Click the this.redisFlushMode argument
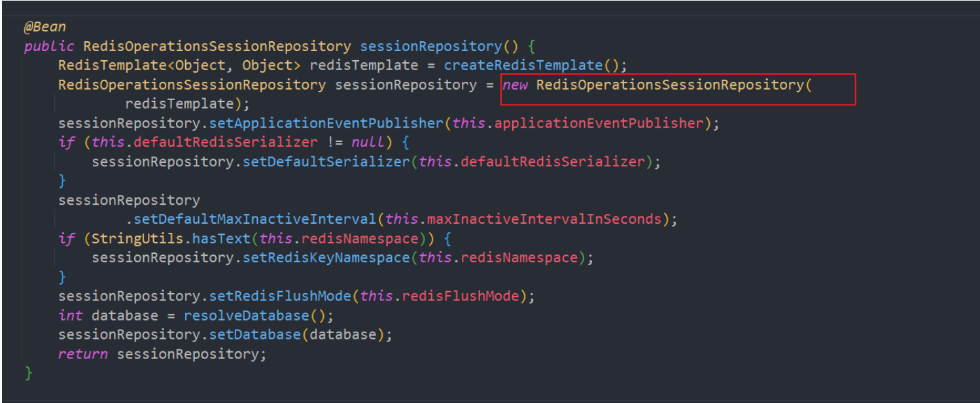The image size is (980, 403). [440, 296]
